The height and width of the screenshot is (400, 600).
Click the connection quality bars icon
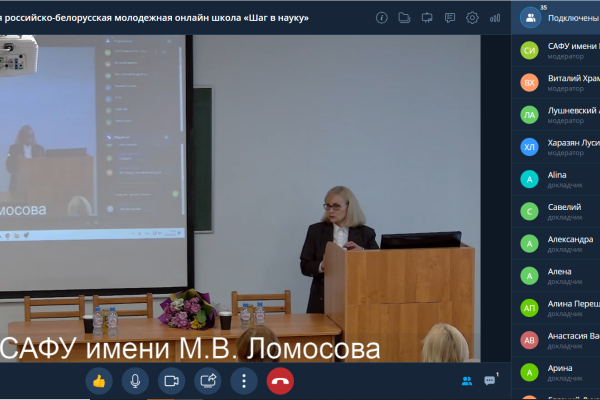[x=495, y=17]
